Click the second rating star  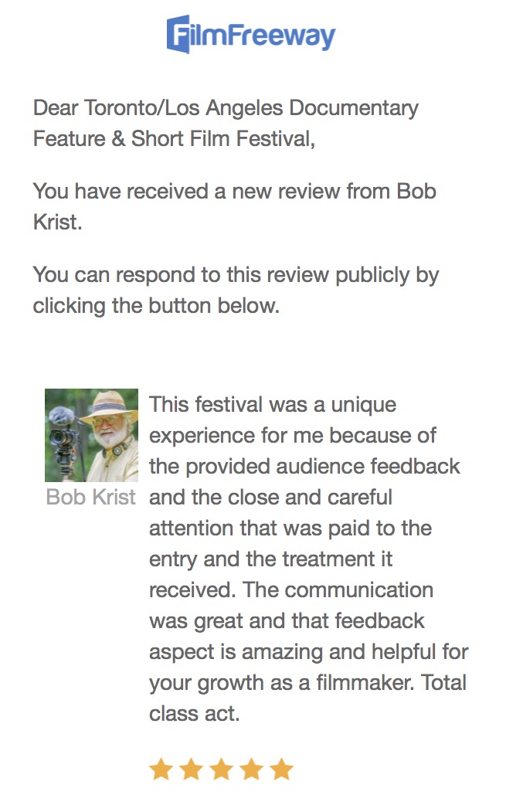click(x=191, y=770)
